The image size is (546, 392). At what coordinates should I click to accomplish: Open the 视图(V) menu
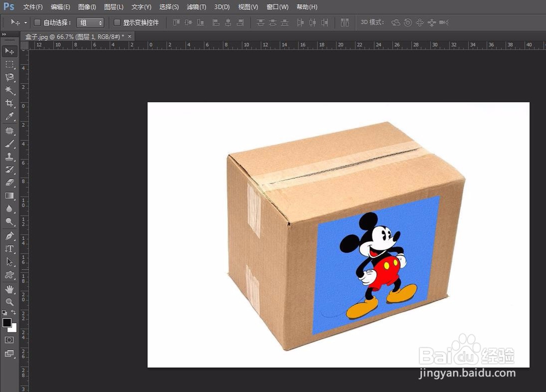coord(248,7)
